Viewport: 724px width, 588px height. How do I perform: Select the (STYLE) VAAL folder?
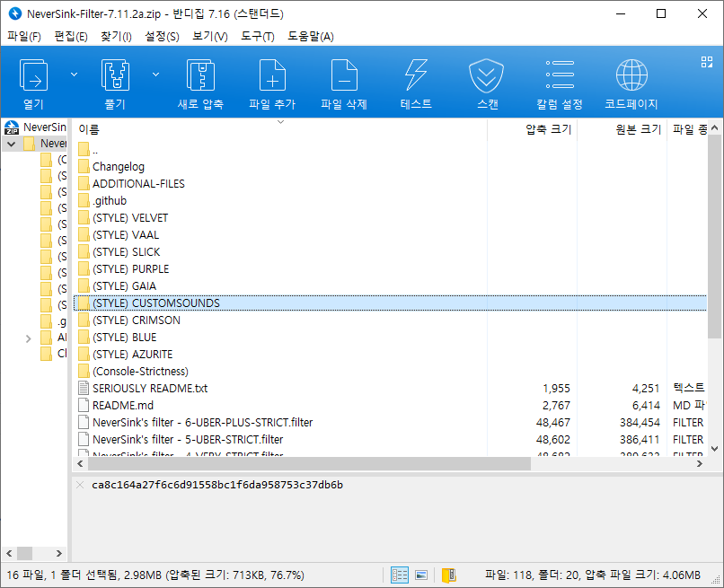pyautogui.click(x=390, y=235)
